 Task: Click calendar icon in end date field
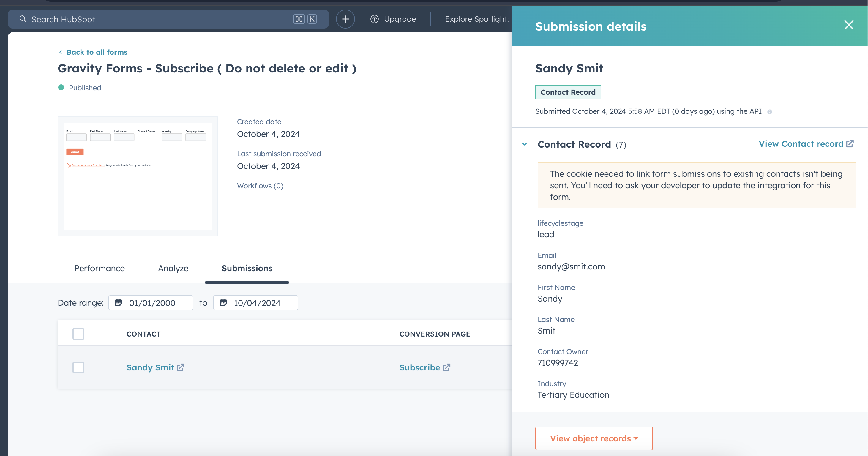coord(223,302)
